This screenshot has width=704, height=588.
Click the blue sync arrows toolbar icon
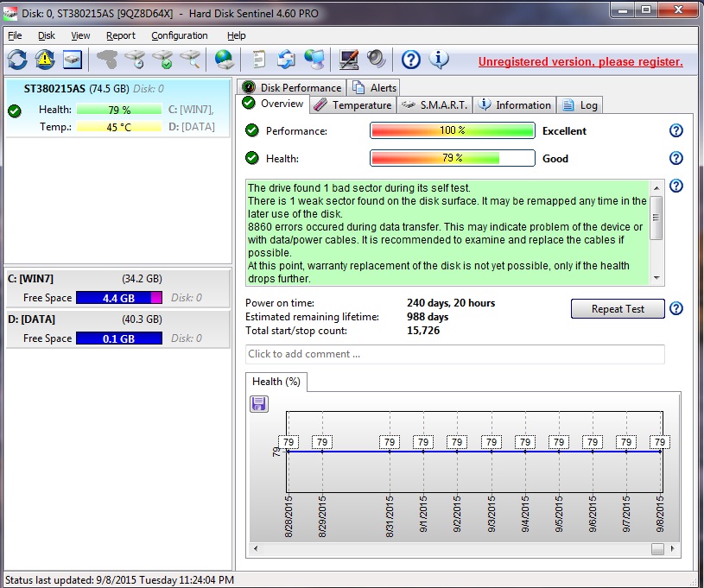pos(286,60)
